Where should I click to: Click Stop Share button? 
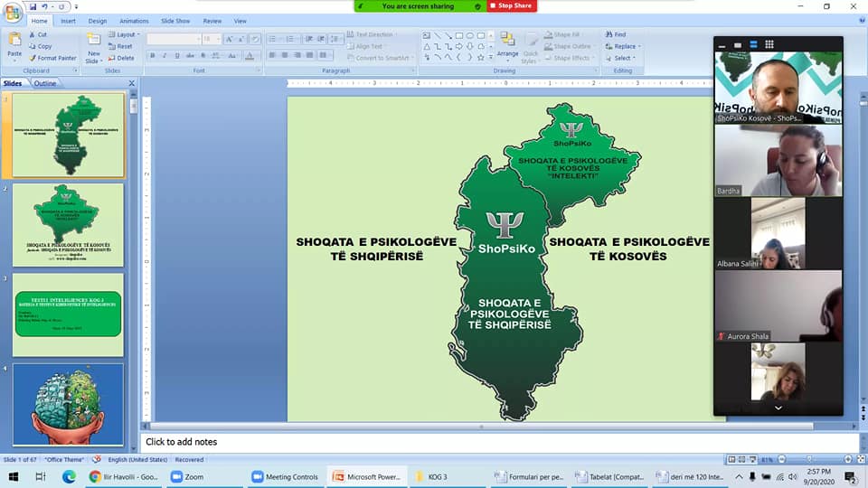[512, 5]
